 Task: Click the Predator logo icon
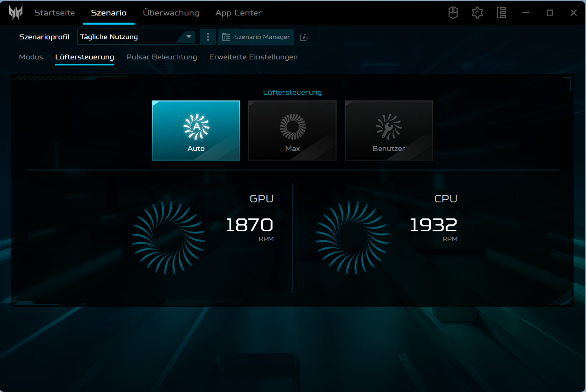pos(16,13)
